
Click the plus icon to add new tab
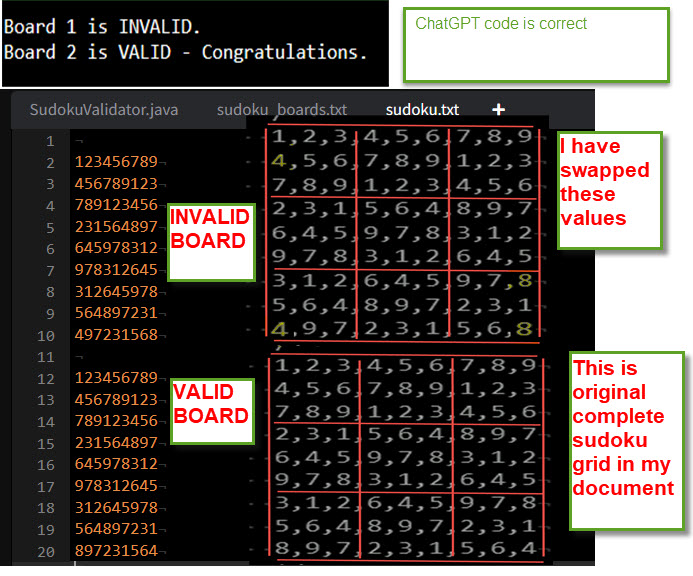[x=498, y=109]
